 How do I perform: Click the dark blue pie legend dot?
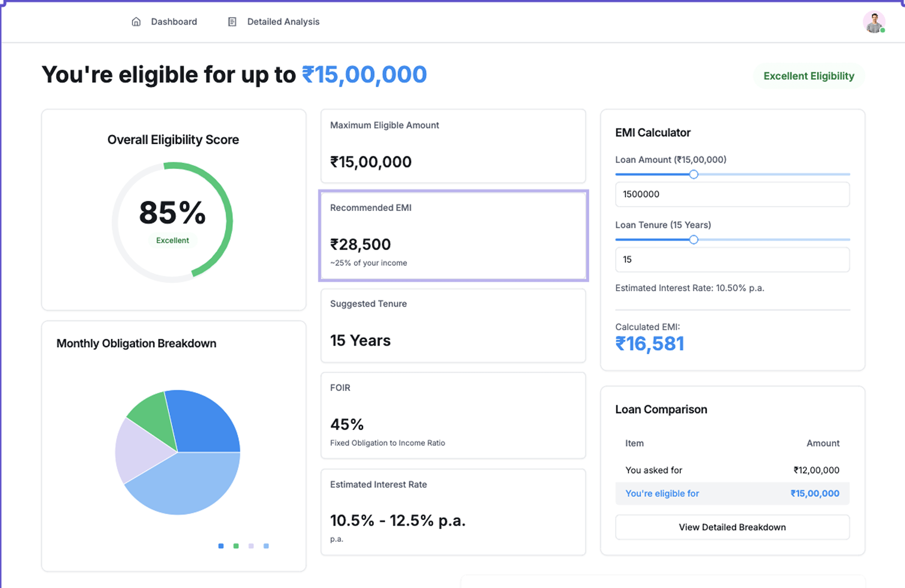[221, 546]
